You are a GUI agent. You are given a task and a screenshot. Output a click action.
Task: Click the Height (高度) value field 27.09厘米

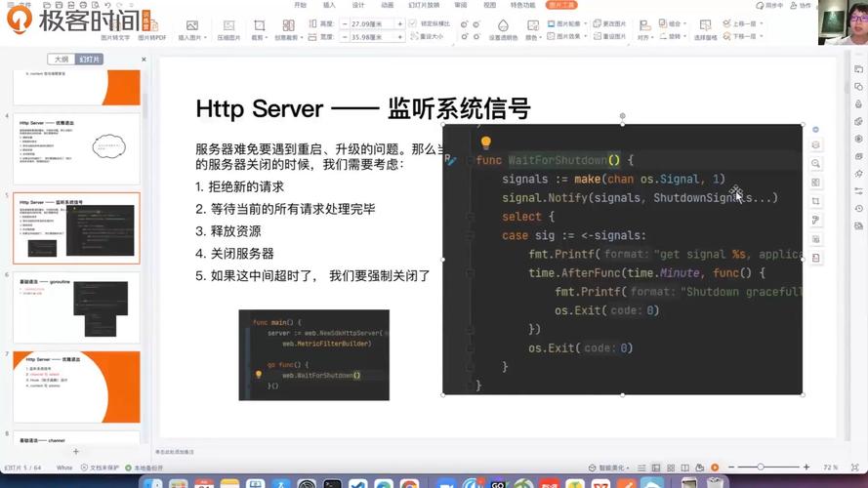(372, 23)
